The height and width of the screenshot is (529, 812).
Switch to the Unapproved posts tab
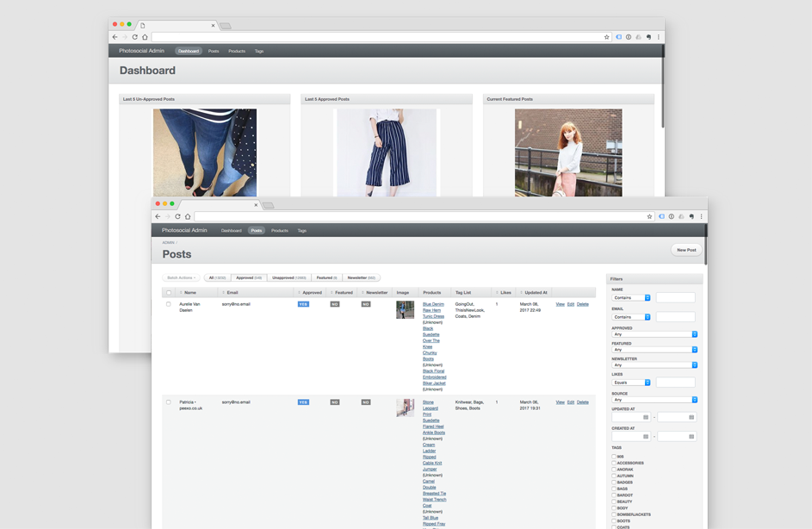click(x=288, y=277)
